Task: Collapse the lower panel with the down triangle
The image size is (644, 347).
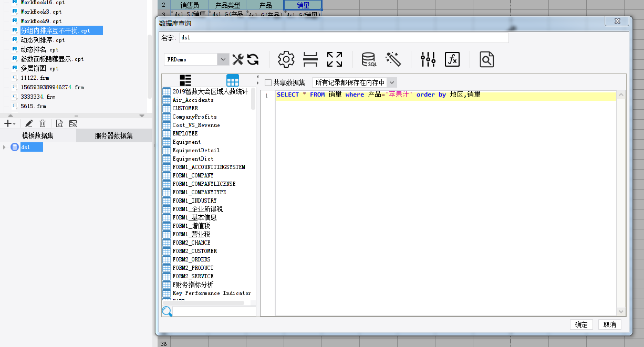Action: click(x=141, y=115)
